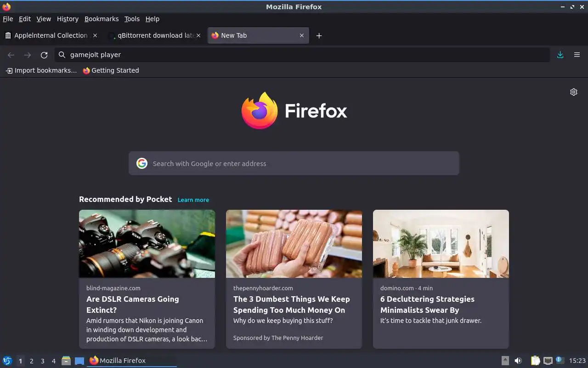Image resolution: width=588 pixels, height=368 pixels.
Task: Open the Downloads panel
Action: [x=560, y=55]
